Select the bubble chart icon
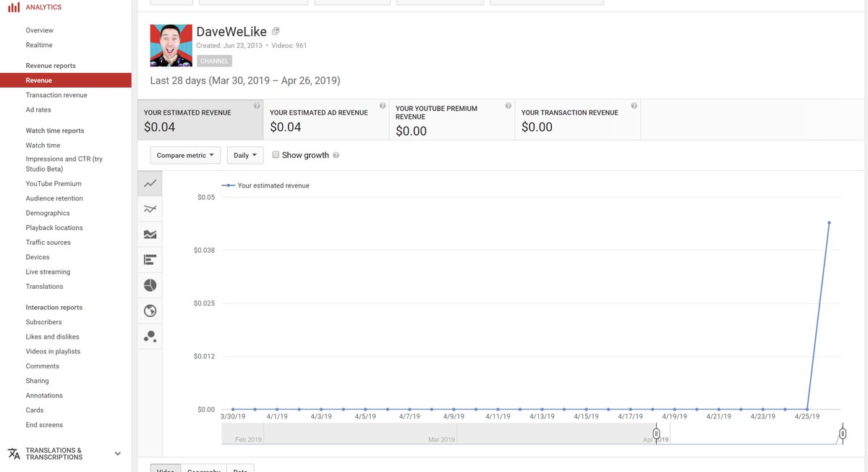The image size is (868, 472). (x=150, y=336)
